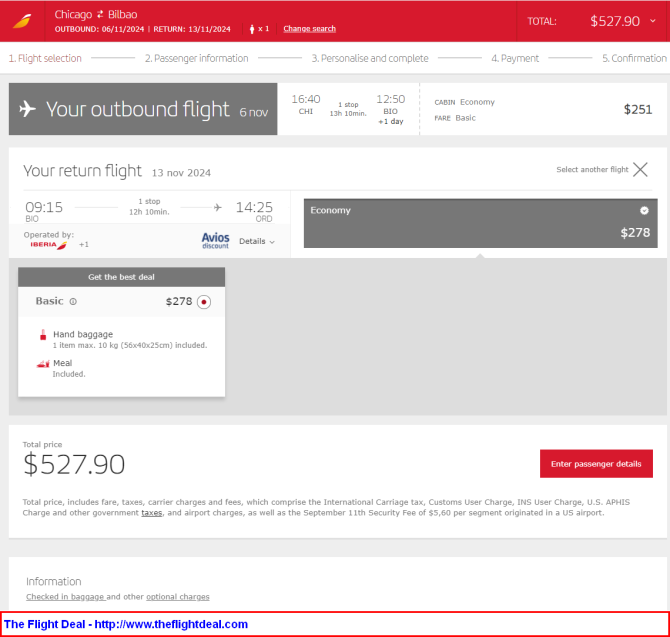The height and width of the screenshot is (637, 670).
Task: Click the round-trip arrows between Chicago and Bilbao
Action: (x=100, y=15)
